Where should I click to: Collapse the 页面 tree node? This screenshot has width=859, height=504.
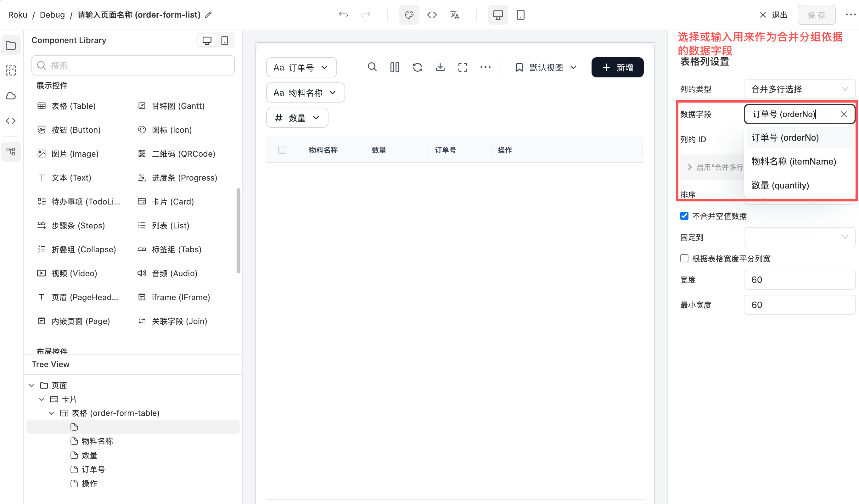[31, 385]
